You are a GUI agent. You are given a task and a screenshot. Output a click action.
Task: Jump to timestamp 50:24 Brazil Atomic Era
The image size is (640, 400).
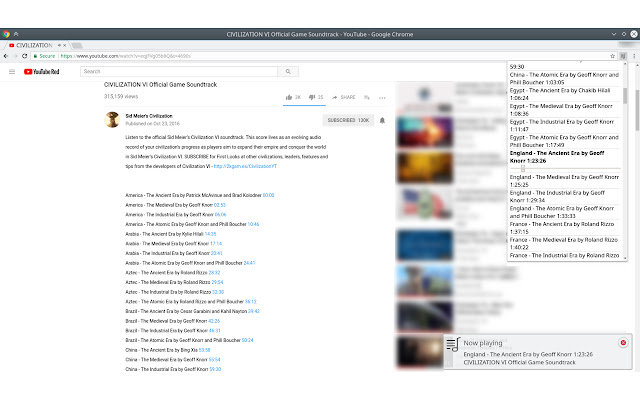click(x=247, y=340)
